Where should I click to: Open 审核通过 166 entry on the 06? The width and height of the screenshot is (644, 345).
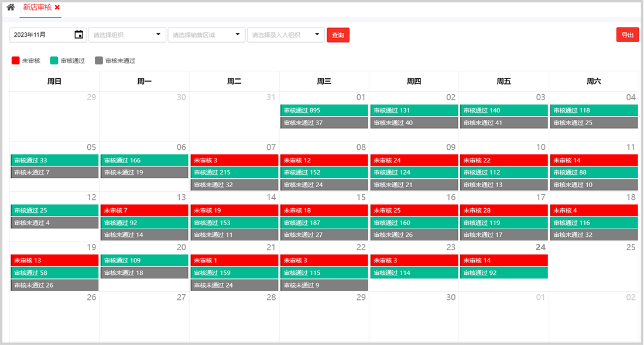144,160
